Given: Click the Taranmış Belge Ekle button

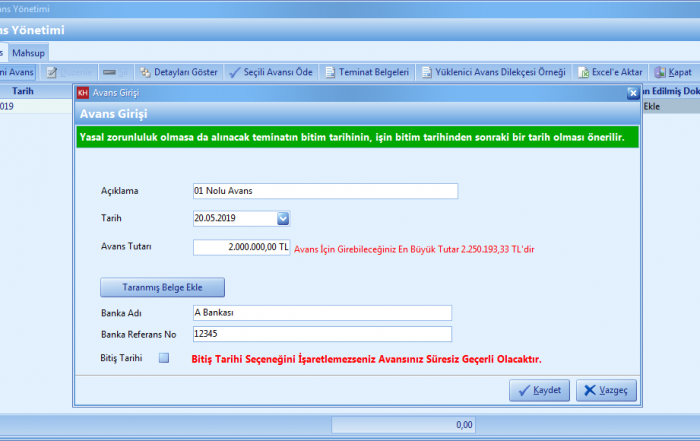Looking at the screenshot, I should click(x=162, y=287).
